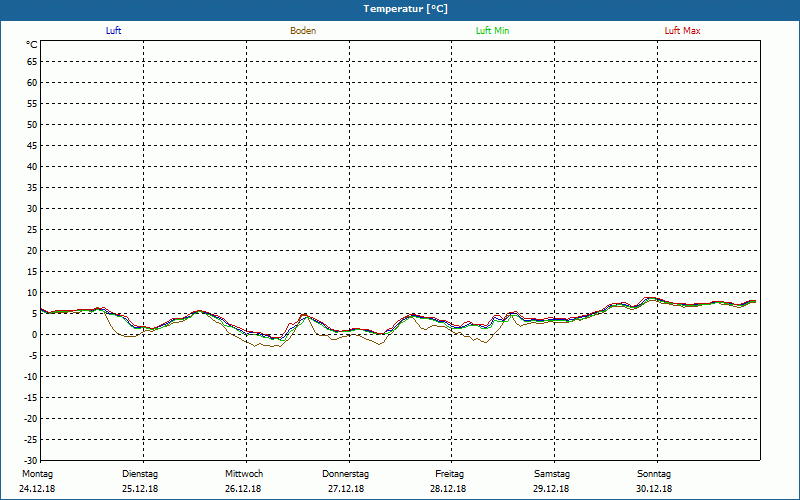Click the date 25.12.18
800x500 pixels.
click(x=140, y=489)
